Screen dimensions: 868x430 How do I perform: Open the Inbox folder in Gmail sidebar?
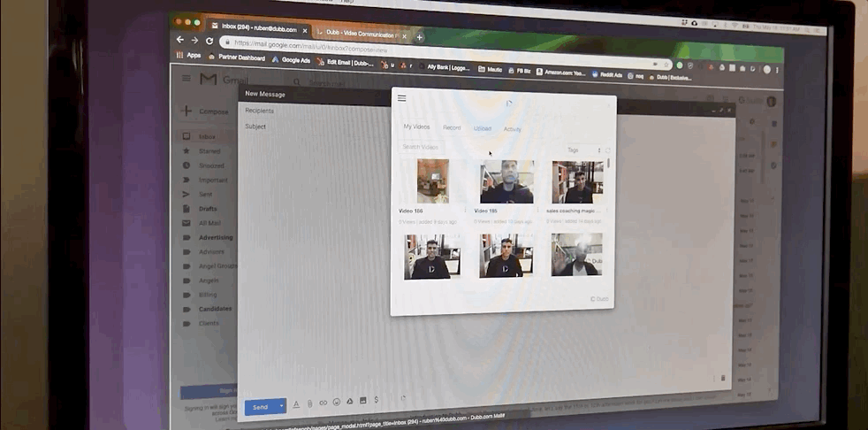pos(208,136)
